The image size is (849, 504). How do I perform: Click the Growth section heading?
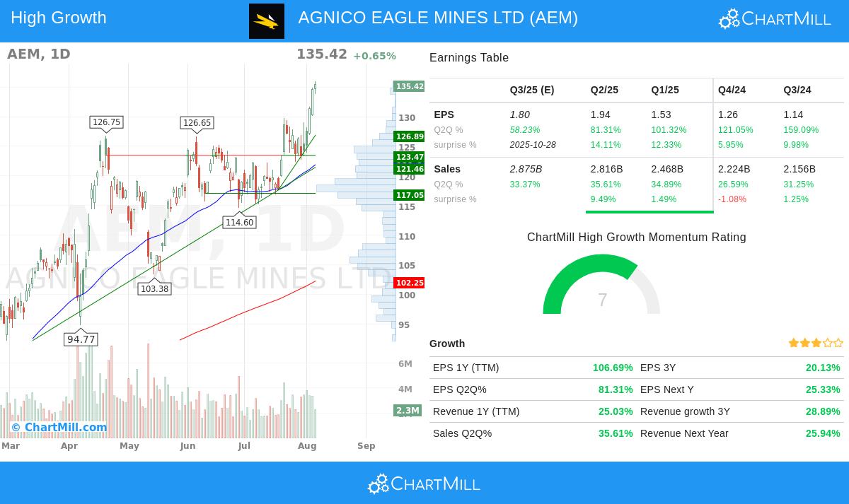(447, 344)
